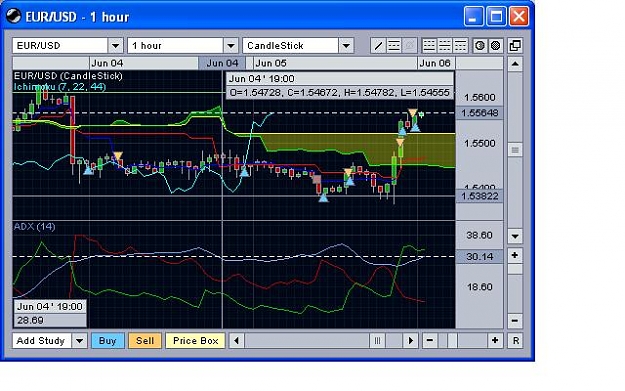Open the 1 hour timeframe dropdown arrow

click(x=231, y=46)
